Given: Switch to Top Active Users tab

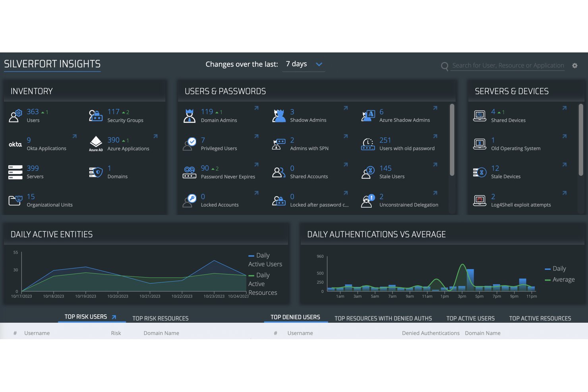Looking at the screenshot, I should pyautogui.click(x=470, y=319).
